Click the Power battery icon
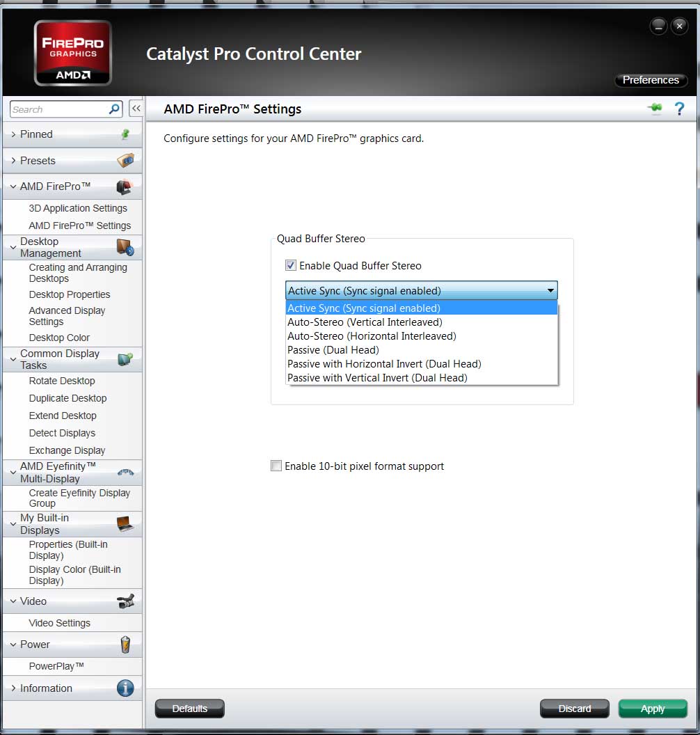 125,645
